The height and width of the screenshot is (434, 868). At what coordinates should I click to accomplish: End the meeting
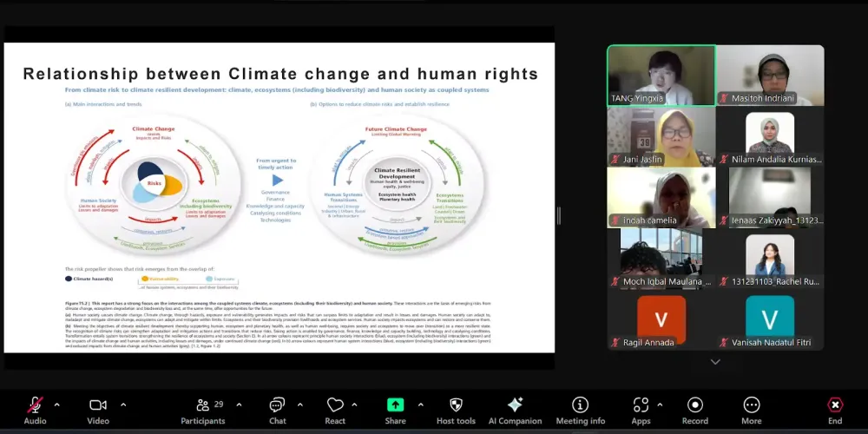point(835,411)
